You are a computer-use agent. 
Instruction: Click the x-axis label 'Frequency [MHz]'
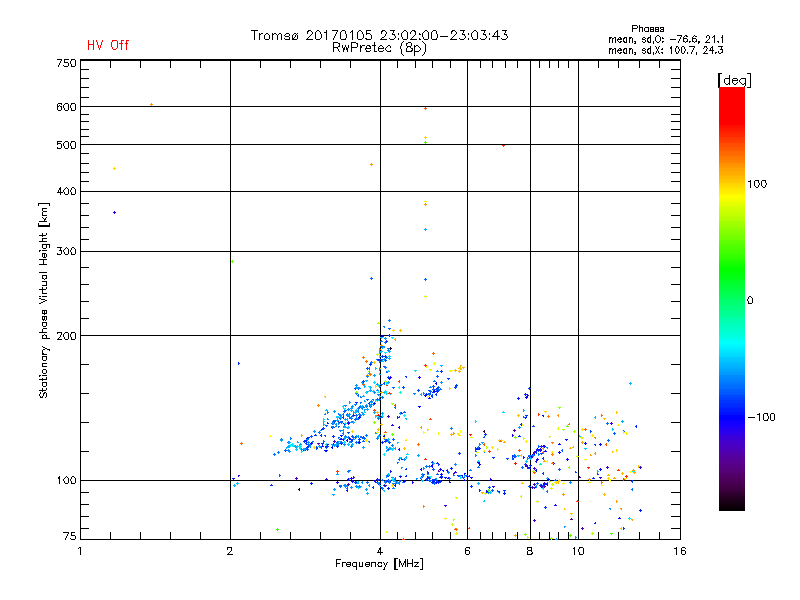(x=379, y=564)
